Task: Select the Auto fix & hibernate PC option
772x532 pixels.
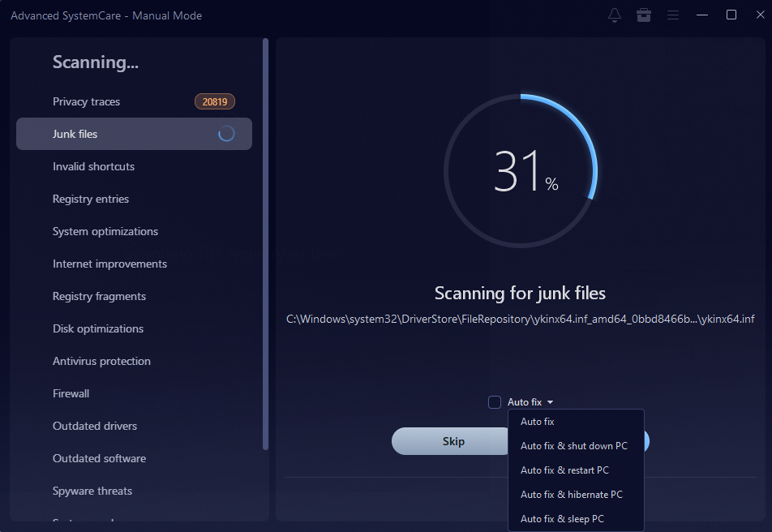Action: (x=572, y=494)
